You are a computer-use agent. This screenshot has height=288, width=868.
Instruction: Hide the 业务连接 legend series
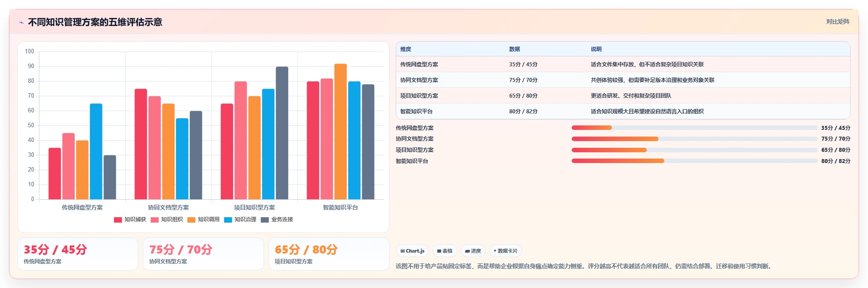(277, 219)
